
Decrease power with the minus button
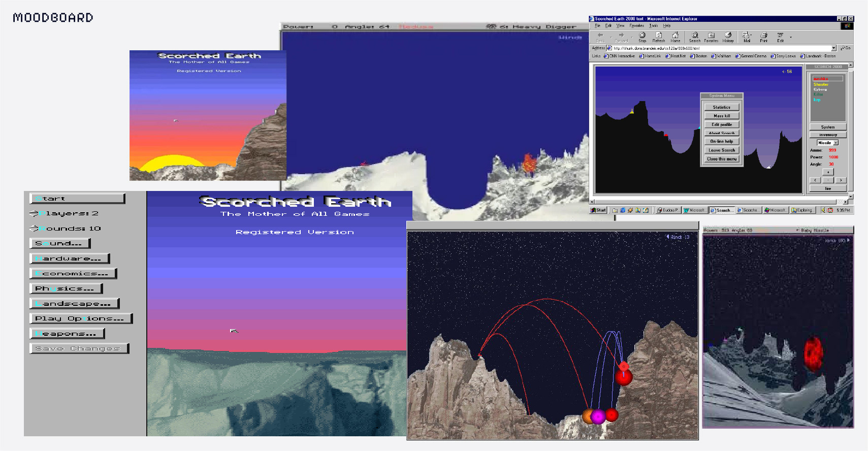pos(828,180)
